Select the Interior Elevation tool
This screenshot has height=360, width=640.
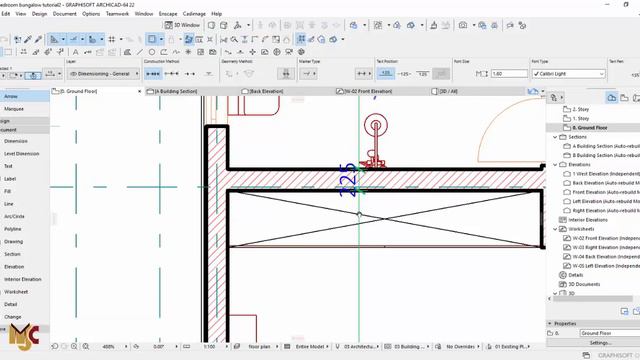coord(24,279)
